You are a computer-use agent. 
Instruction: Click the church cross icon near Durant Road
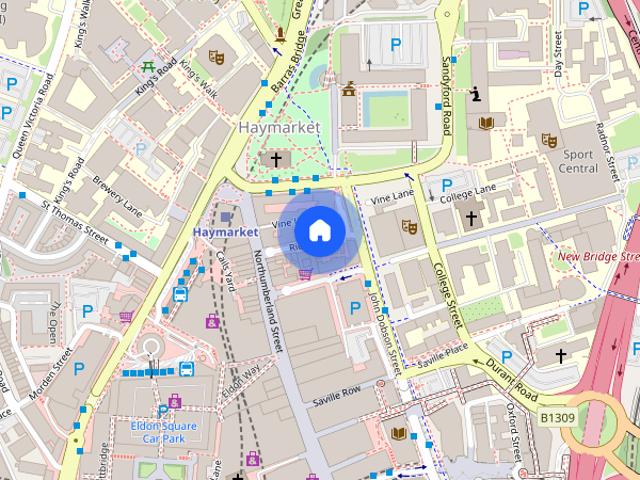[x=561, y=355]
